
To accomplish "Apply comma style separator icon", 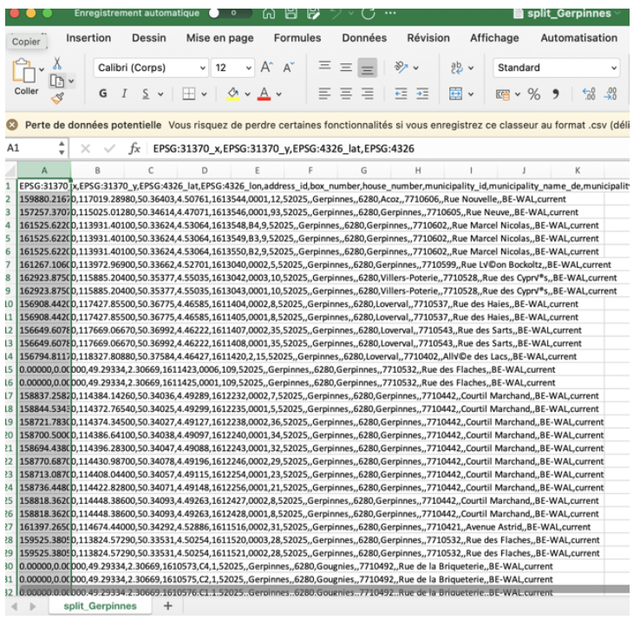I will pyautogui.click(x=555, y=94).
